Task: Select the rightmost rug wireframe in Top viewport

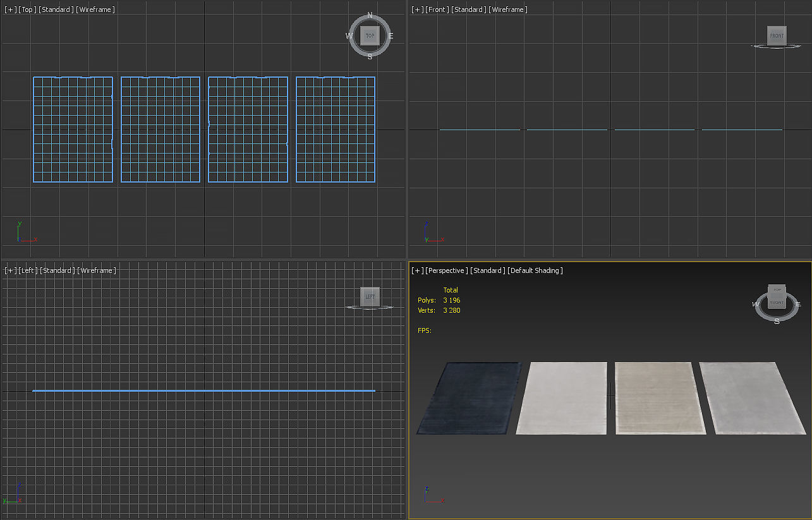Action: point(336,130)
